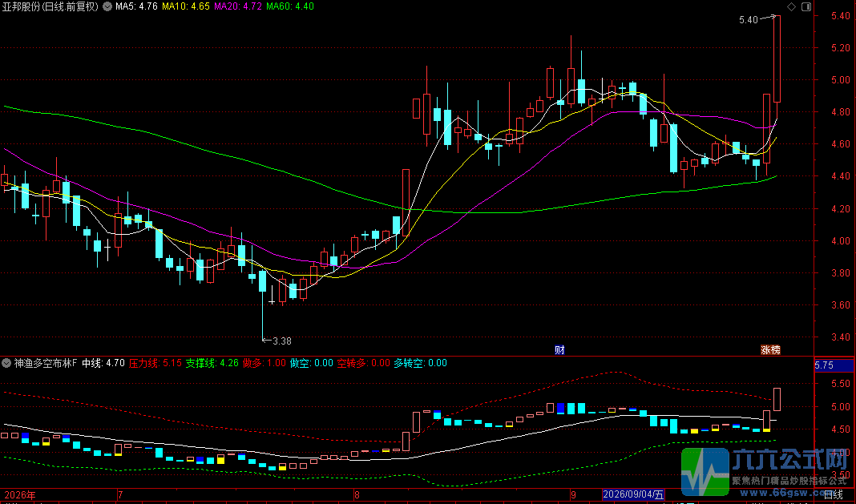856x504 pixels.
Task: Click the 支撑线: 4.26 indicator value
Action: click(x=212, y=363)
